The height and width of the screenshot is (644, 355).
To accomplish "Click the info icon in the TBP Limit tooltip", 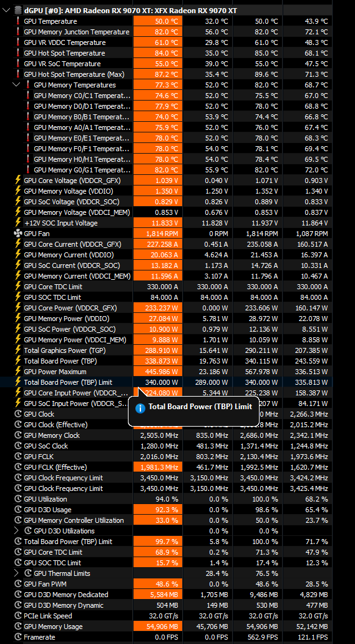I will pyautogui.click(x=140, y=408).
